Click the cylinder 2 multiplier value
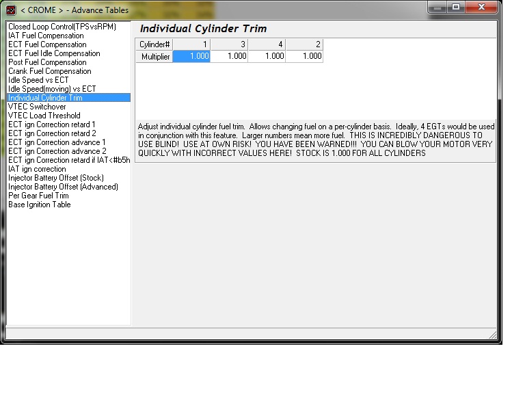525x420 pixels. pyautogui.click(x=304, y=56)
